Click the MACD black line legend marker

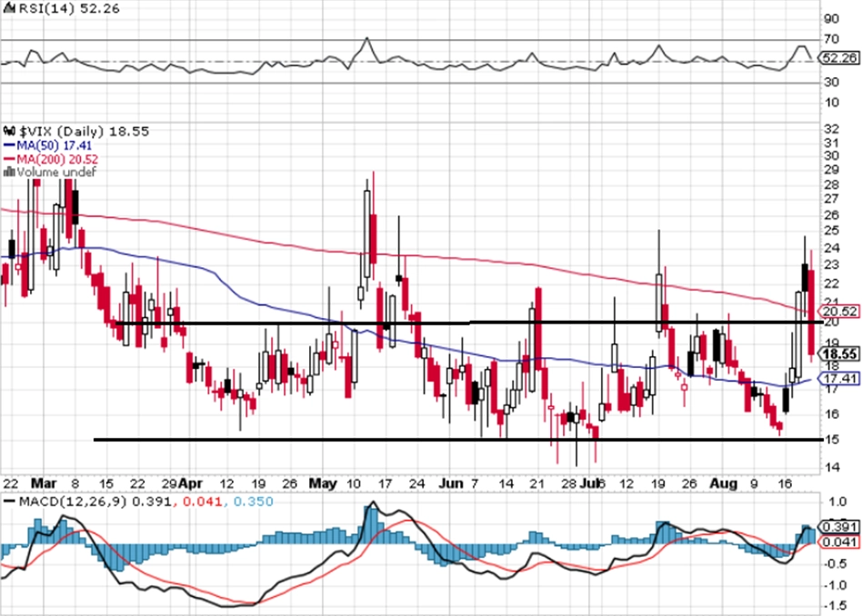tap(9, 502)
